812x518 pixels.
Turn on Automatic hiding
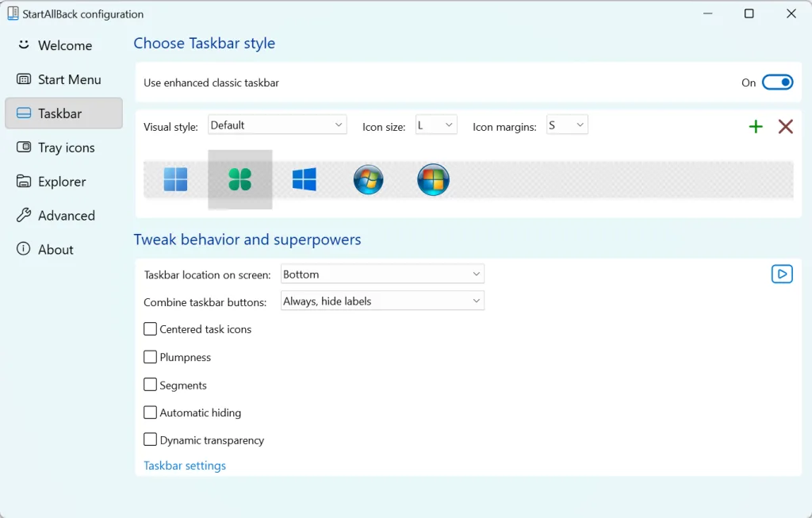click(150, 412)
